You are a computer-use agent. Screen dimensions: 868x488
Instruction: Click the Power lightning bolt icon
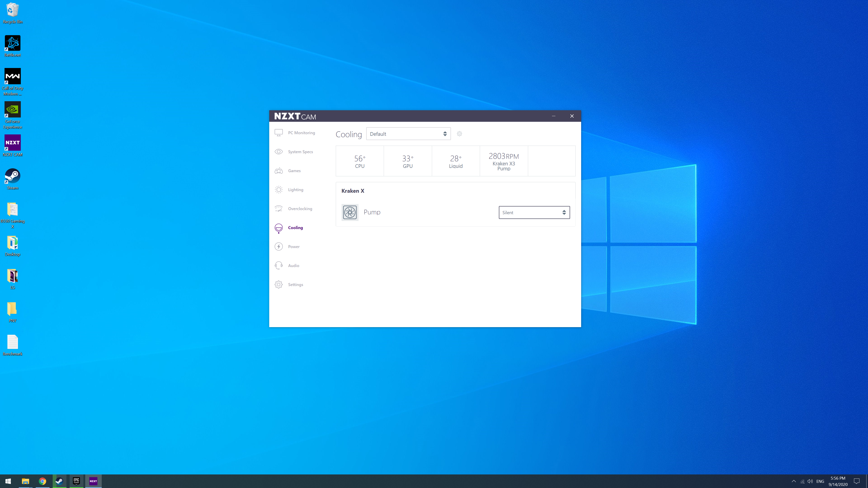[279, 246]
